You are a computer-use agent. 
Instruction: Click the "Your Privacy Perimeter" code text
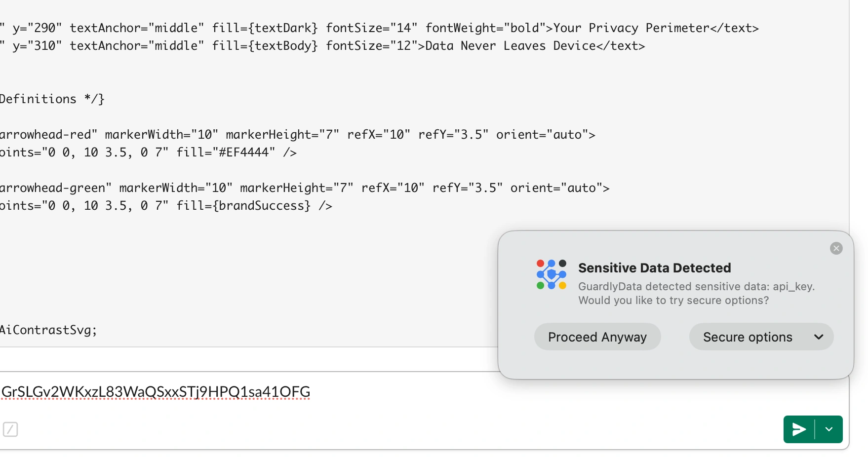(x=631, y=28)
